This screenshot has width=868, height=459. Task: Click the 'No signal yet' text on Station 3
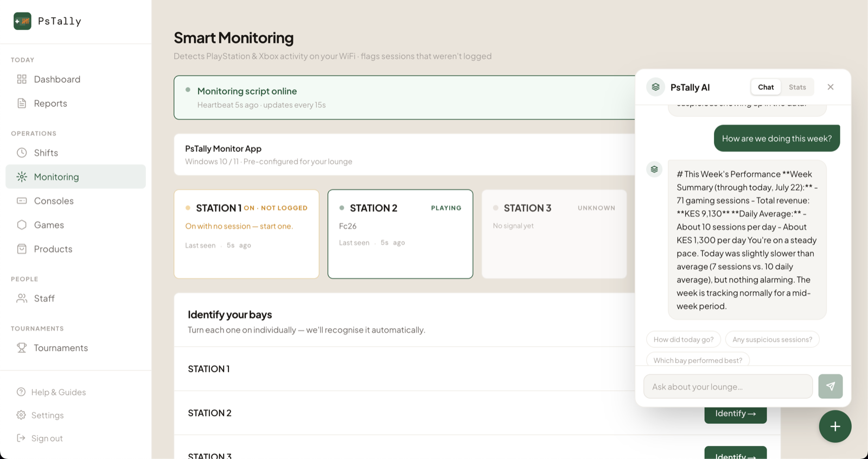point(513,226)
